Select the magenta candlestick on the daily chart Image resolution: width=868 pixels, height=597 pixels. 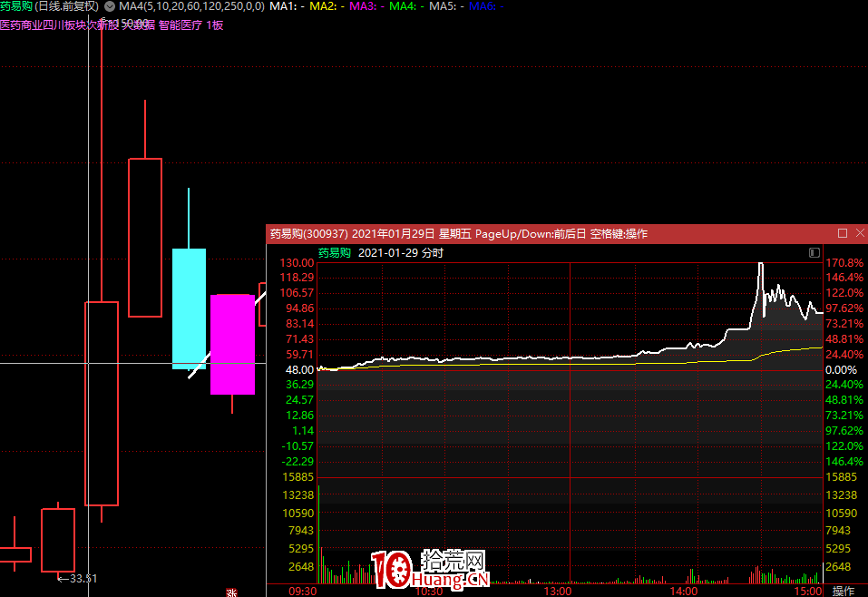(232, 344)
